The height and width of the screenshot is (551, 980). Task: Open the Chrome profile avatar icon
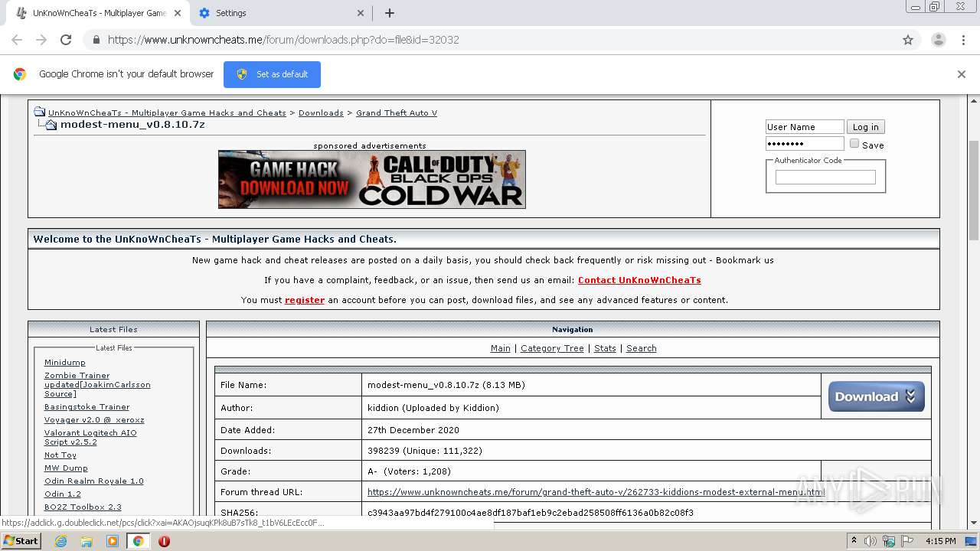938,40
